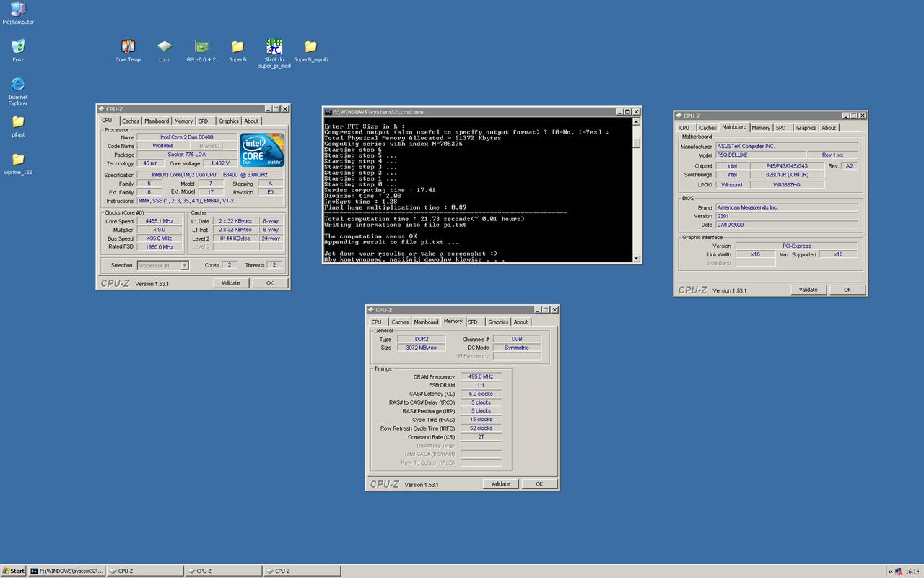Open Skrót do super_pi_mod shortcut
The height and width of the screenshot is (578, 924).
274,53
